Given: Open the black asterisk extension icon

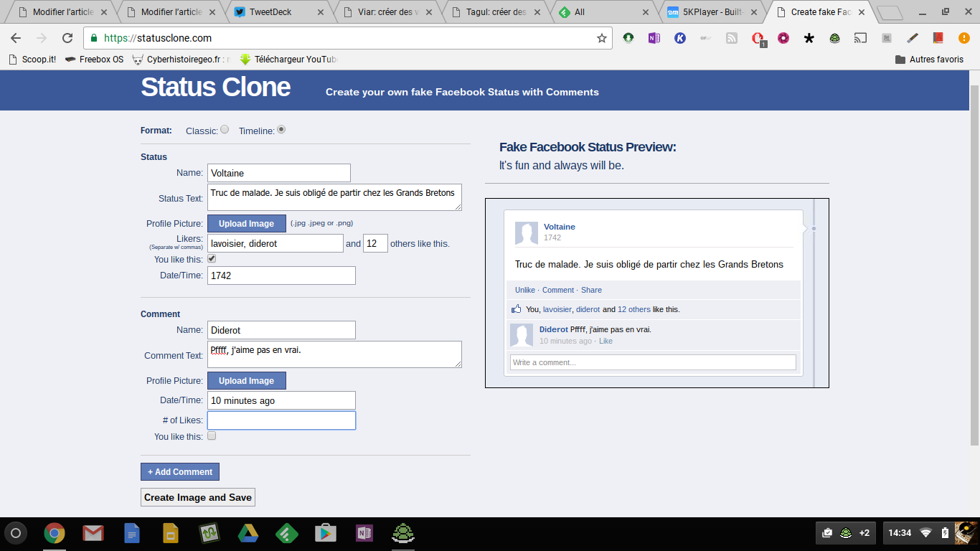Looking at the screenshot, I should tap(809, 38).
